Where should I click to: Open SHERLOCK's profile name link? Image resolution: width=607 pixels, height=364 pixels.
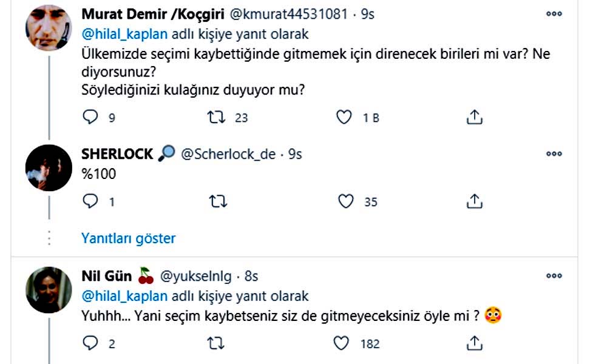117,154
